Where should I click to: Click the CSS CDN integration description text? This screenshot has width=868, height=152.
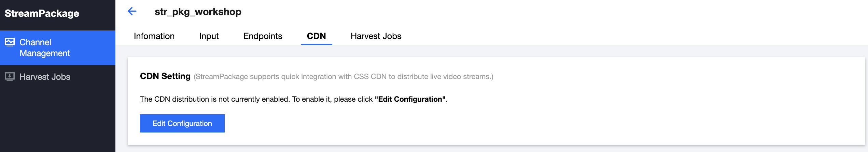[x=344, y=77]
